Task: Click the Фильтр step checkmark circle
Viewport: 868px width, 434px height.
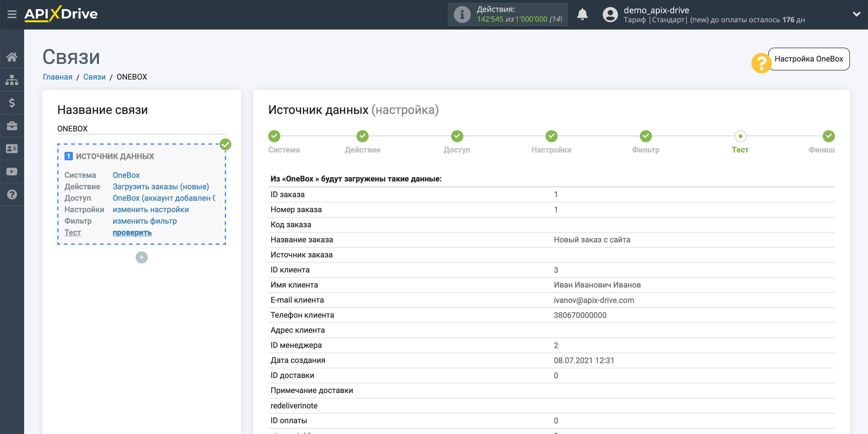Action: coord(646,136)
